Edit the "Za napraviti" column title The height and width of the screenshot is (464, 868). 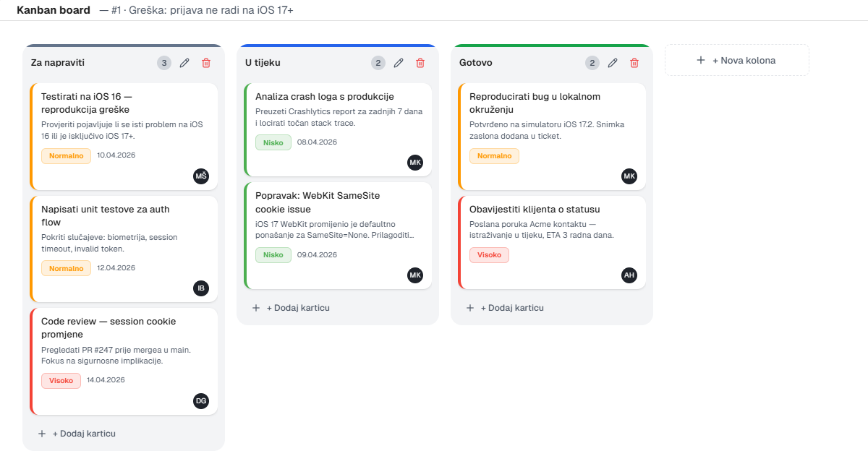coord(184,63)
